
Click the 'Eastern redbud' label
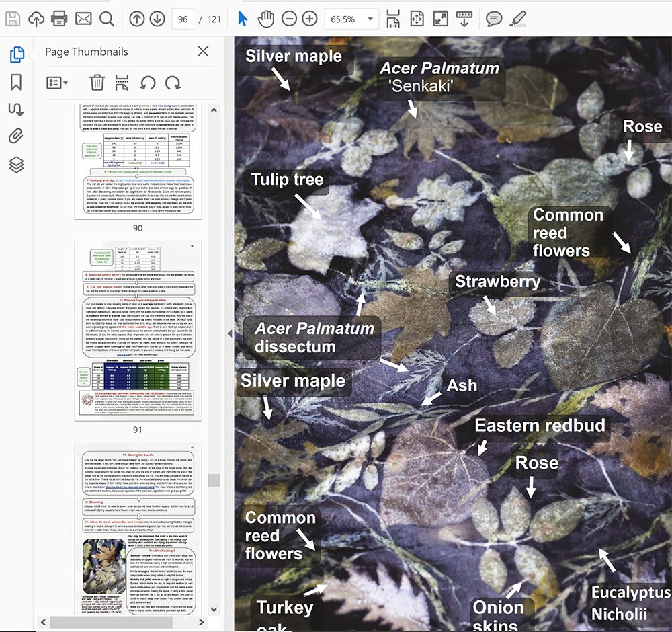(x=540, y=426)
